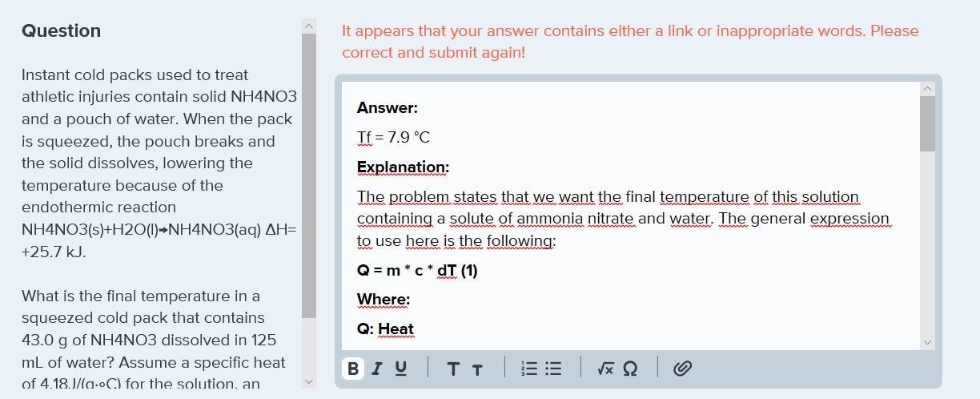Apply large heading text size
980x399 pixels.
point(453,369)
